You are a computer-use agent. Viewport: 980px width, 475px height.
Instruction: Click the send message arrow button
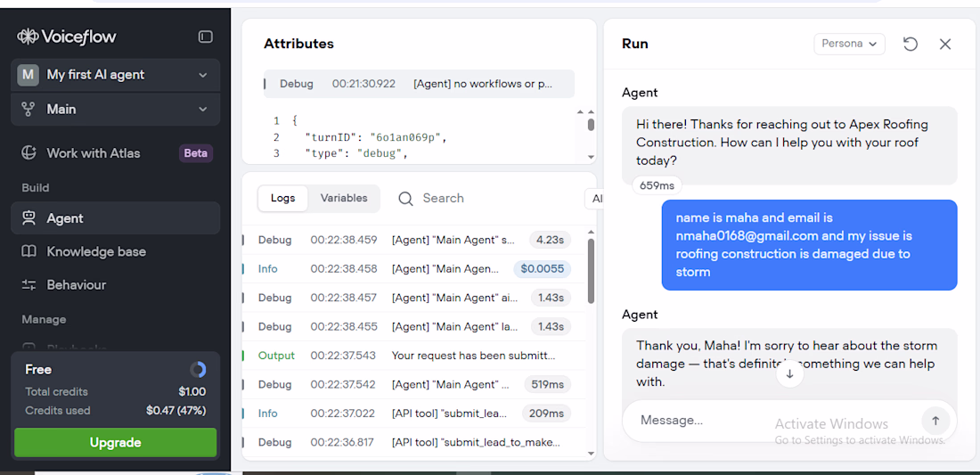tap(935, 421)
